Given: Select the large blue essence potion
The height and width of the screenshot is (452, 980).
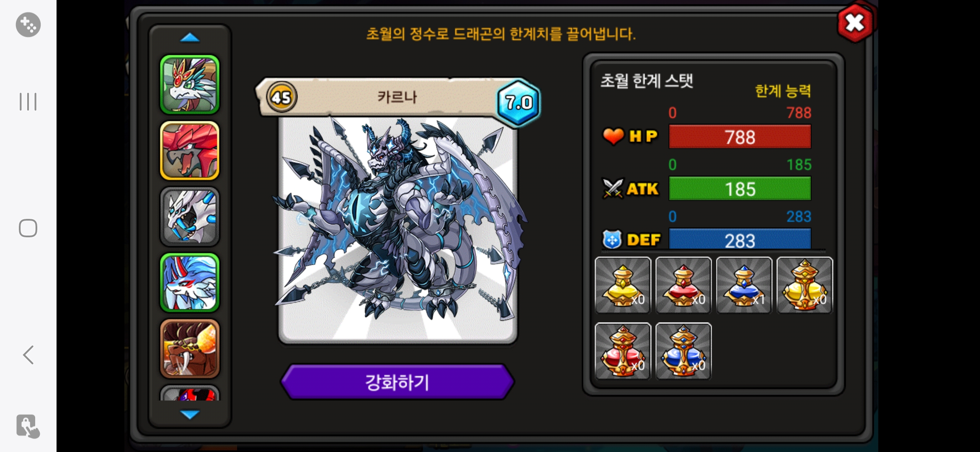Looking at the screenshot, I should [683, 351].
